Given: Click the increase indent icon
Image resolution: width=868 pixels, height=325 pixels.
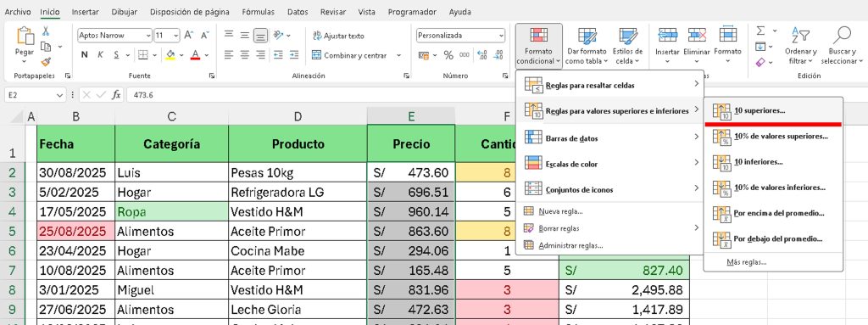Looking at the screenshot, I should [294, 55].
